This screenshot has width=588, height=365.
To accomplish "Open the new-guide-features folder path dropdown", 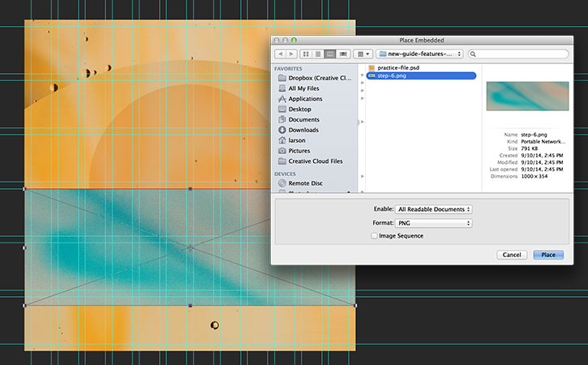I will [x=419, y=54].
